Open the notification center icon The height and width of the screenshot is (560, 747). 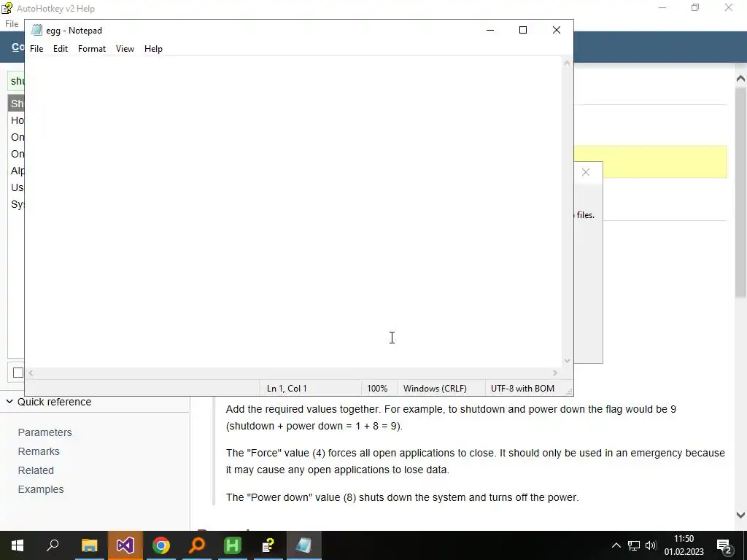724,545
